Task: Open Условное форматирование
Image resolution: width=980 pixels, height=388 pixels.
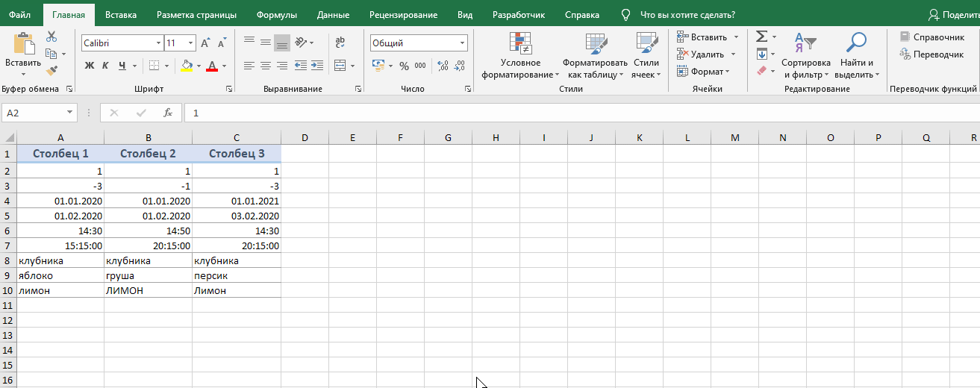Action: click(520, 57)
